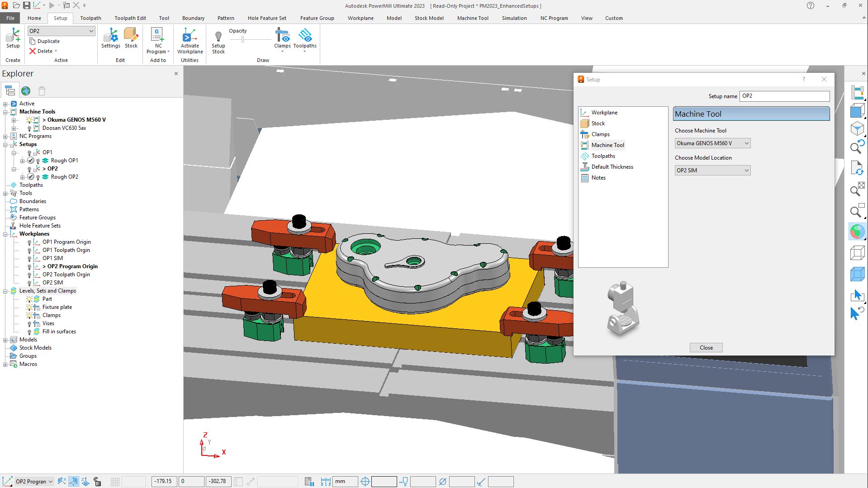The height and width of the screenshot is (488, 868).
Task: Click the Delete trash icon in Explorer
Action: coord(41,90)
